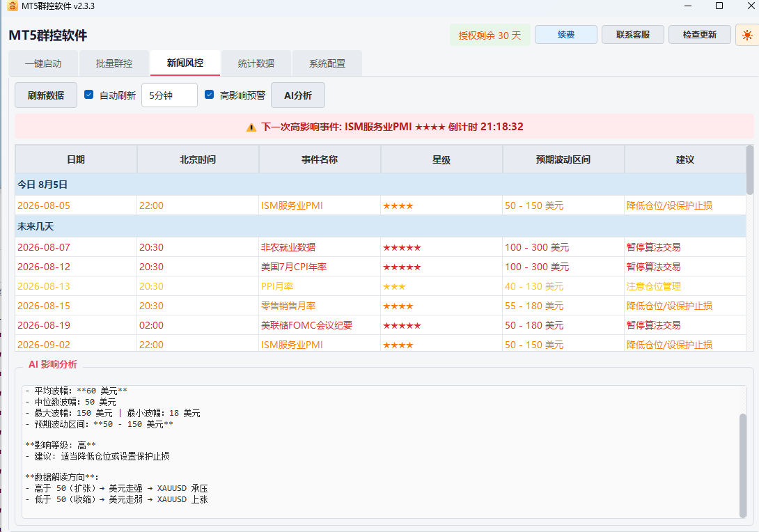Click the MT5 app icon in title bar

pos(13,6)
